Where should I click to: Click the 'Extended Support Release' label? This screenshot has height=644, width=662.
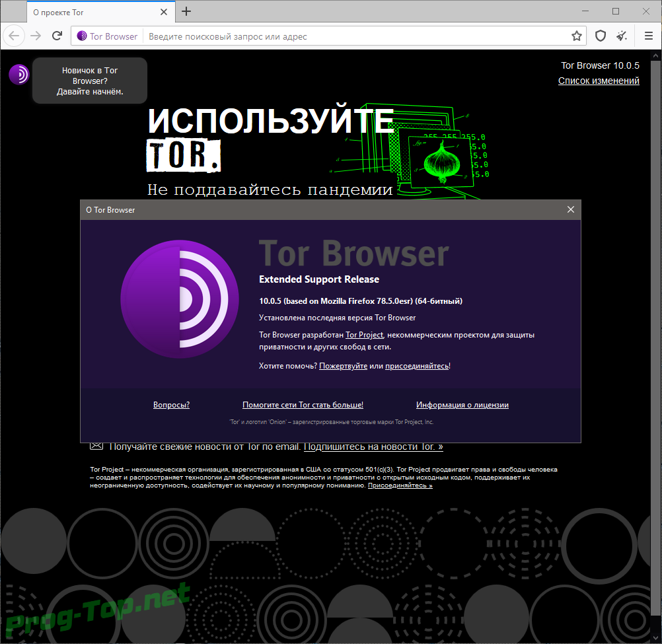pyautogui.click(x=319, y=279)
